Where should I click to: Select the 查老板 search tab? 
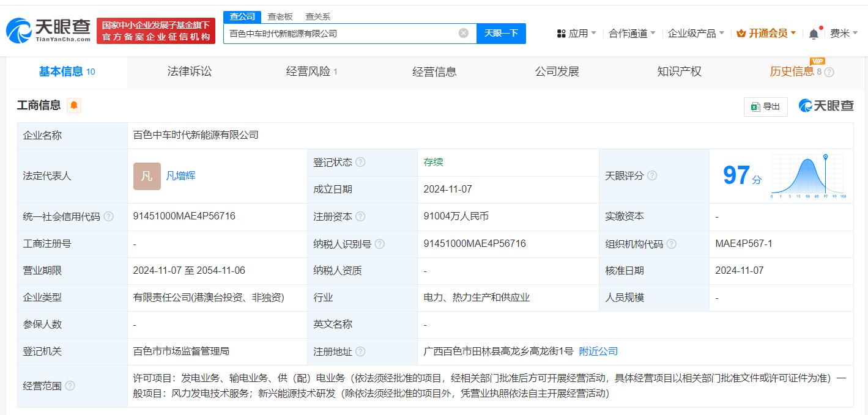281,17
